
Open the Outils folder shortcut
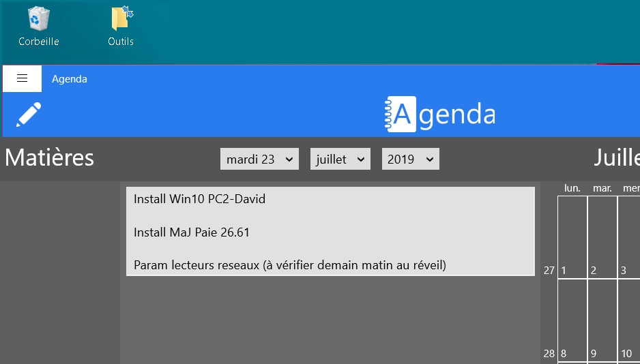click(x=121, y=27)
